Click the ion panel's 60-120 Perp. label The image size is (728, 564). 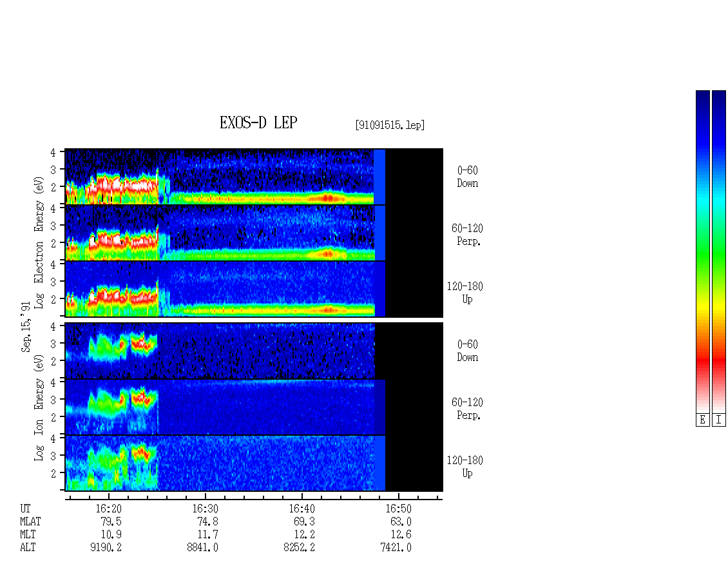[468, 409]
